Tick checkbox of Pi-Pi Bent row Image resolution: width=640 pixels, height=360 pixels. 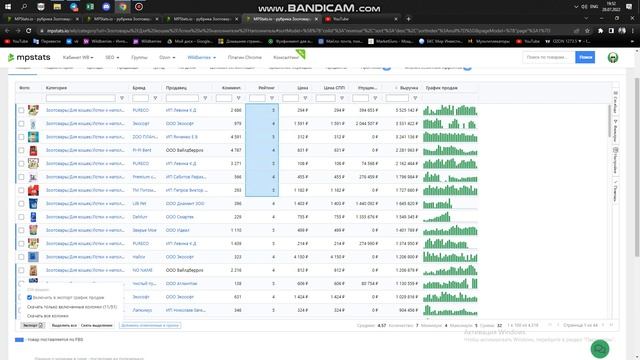[21, 150]
